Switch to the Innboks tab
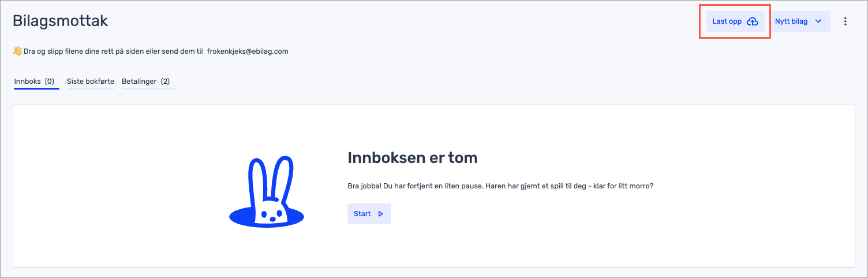 point(28,81)
